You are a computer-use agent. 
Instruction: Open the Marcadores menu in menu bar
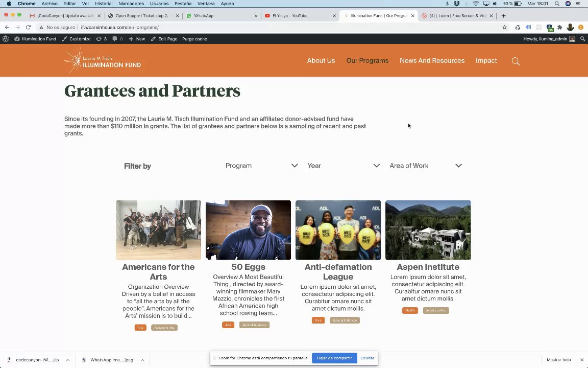tap(131, 4)
